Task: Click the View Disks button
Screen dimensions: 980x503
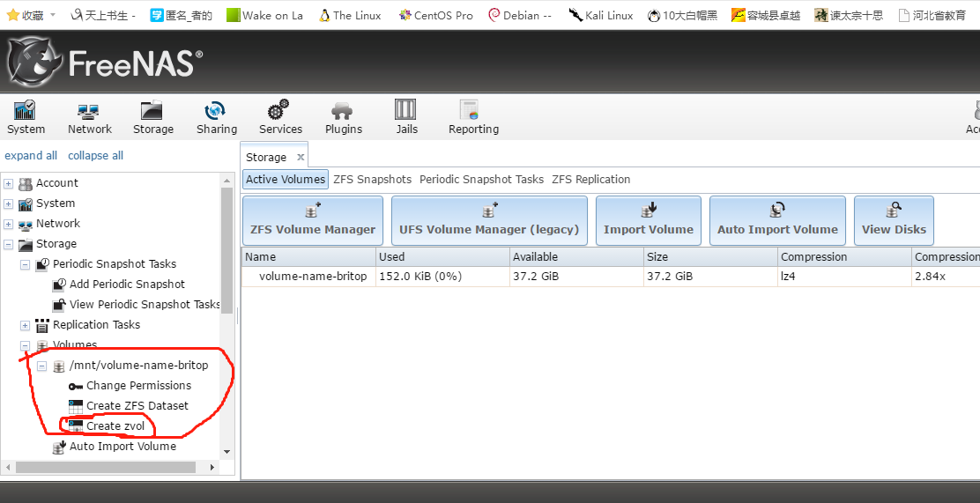Action: [x=894, y=220]
